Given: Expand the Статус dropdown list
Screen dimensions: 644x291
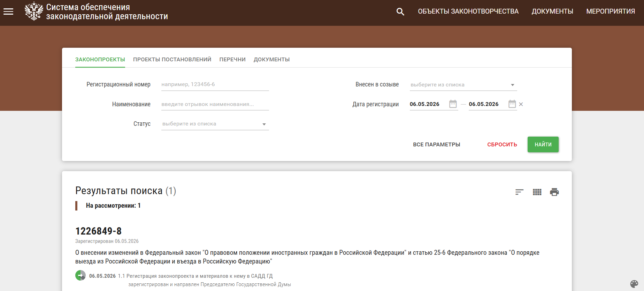Looking at the screenshot, I should (215, 124).
